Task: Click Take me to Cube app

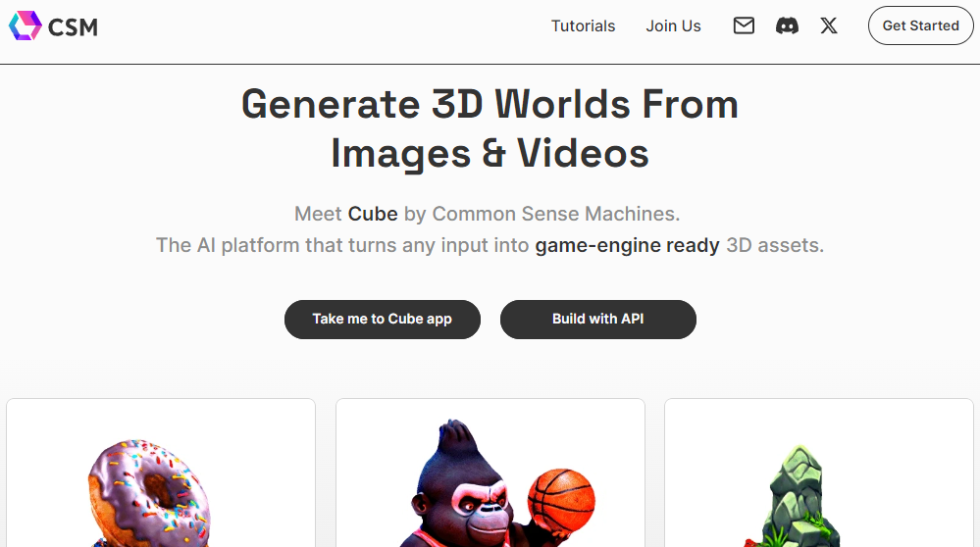Action: (x=382, y=320)
